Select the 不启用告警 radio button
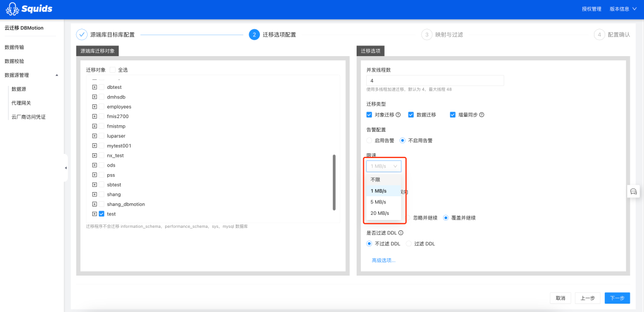This screenshot has height=312, width=644. 402,140
